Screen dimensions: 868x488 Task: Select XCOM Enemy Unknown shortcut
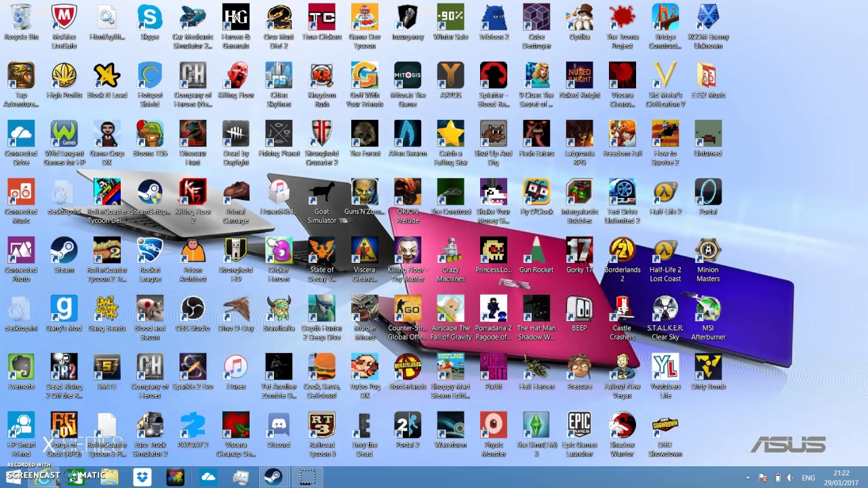pyautogui.click(x=708, y=26)
